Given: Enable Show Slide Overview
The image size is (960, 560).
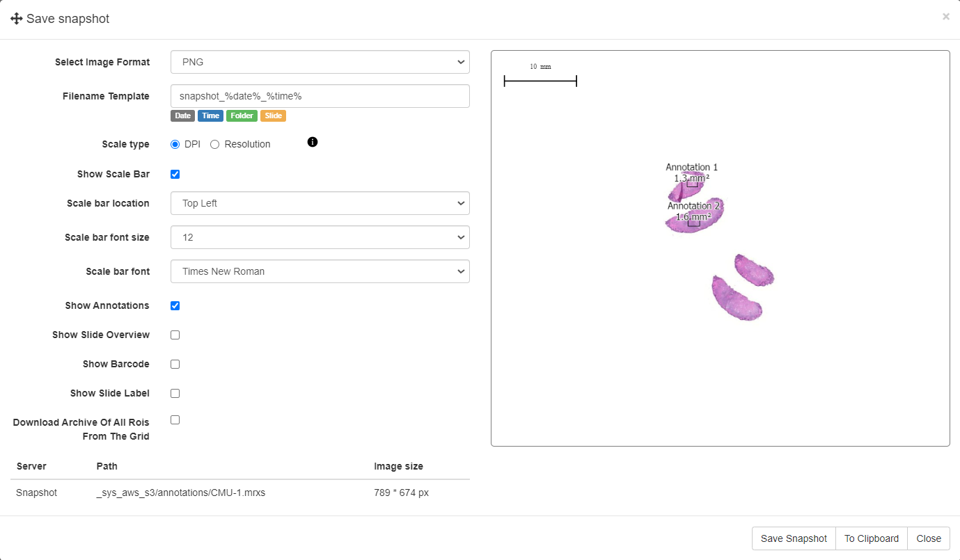Looking at the screenshot, I should [x=175, y=335].
